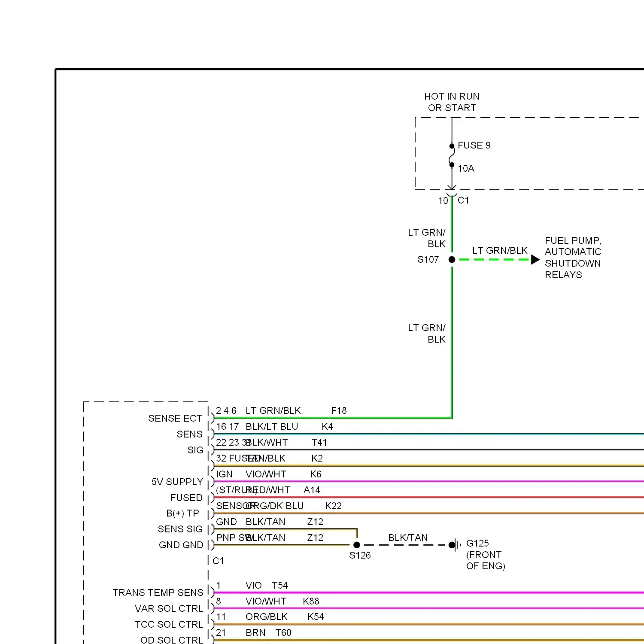Click the S107 splice dot

452,259
